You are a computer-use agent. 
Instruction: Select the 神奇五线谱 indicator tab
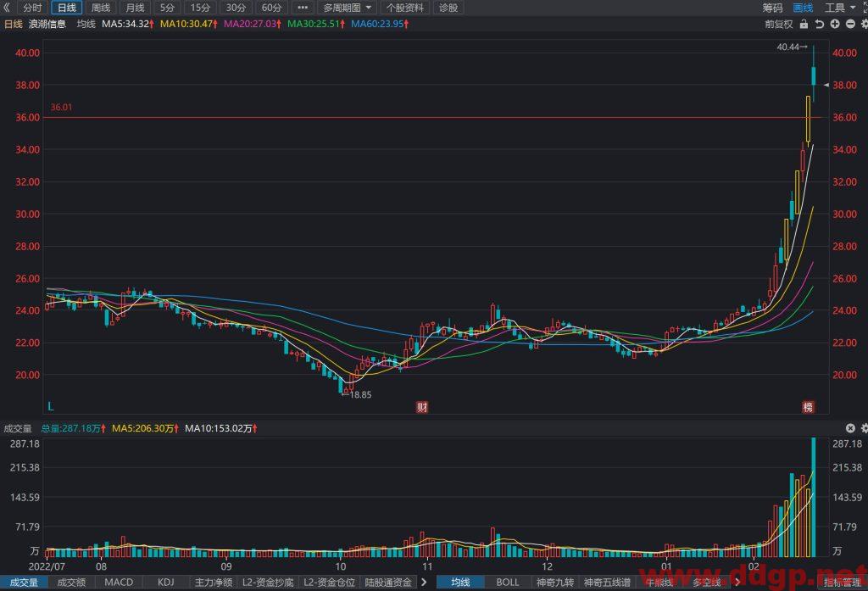(607, 583)
